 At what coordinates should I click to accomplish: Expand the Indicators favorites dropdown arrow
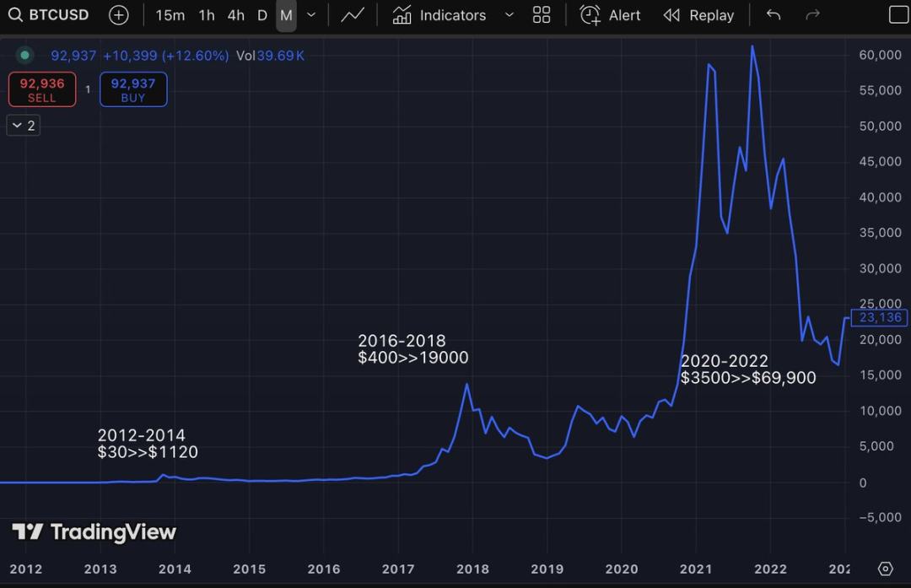(509, 15)
